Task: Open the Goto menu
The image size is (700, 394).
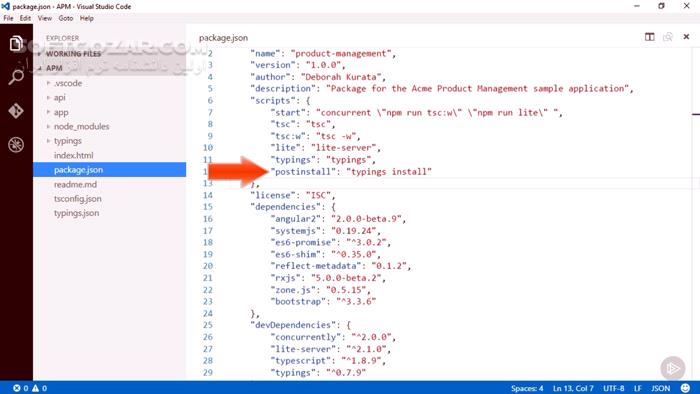Action: [x=66, y=18]
